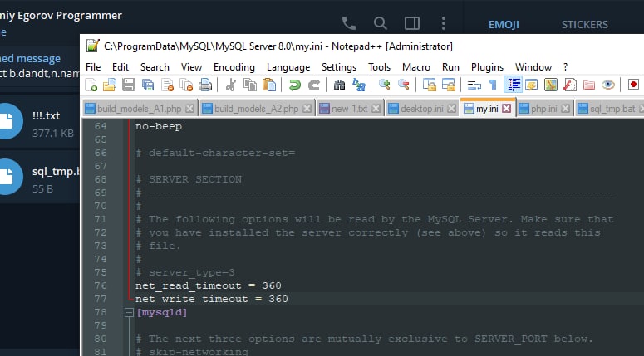This screenshot has height=356, width=644.
Task: Open the View menu
Action: pos(191,67)
